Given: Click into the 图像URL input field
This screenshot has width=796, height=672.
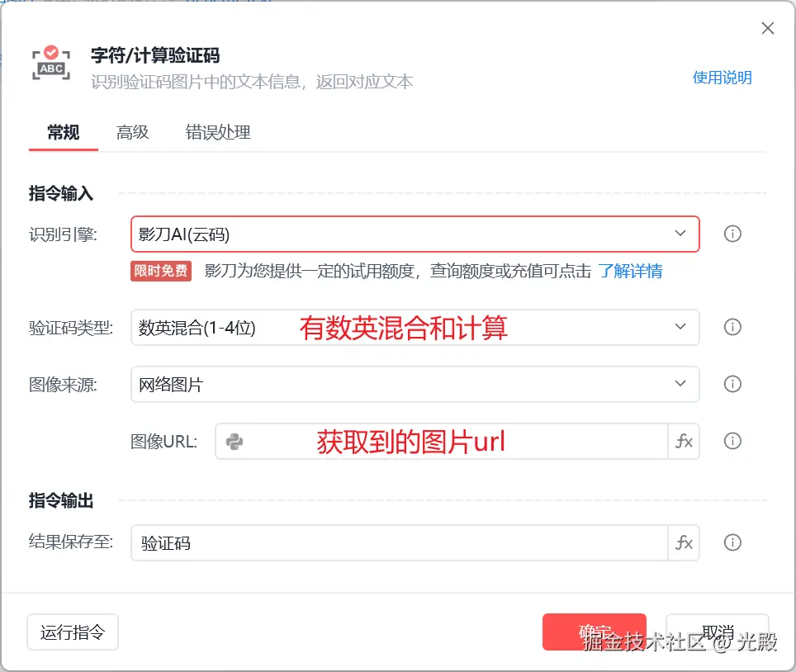Looking at the screenshot, I should (x=441, y=441).
